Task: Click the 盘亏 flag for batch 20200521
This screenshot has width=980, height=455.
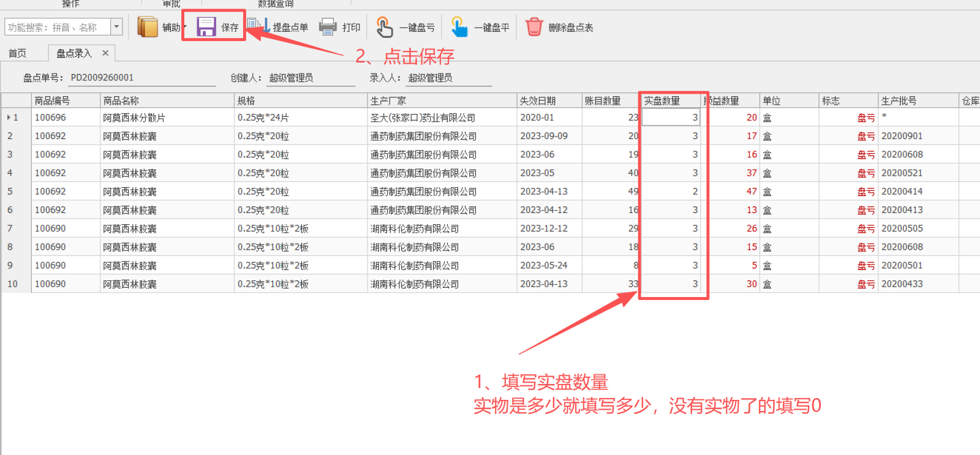Action: tap(848, 173)
